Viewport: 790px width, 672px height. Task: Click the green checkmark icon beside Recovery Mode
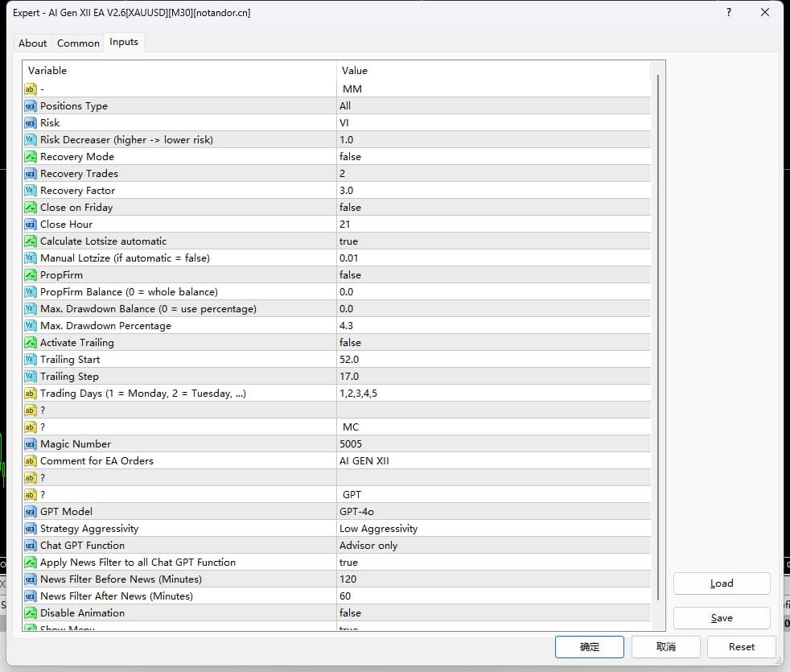(x=33, y=156)
